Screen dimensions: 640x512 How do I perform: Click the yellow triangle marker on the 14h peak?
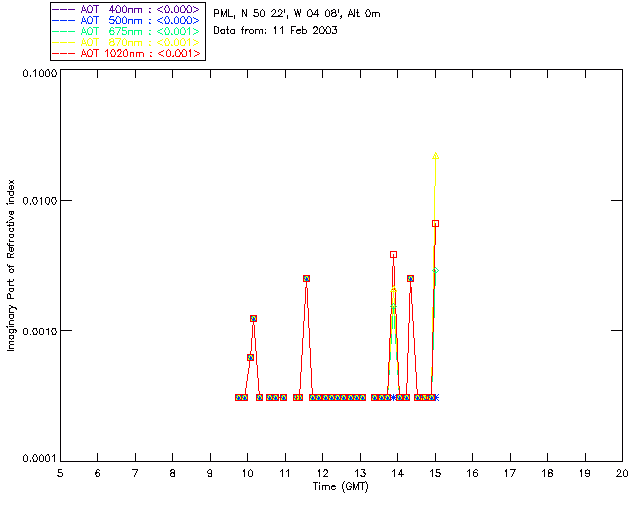[393, 289]
